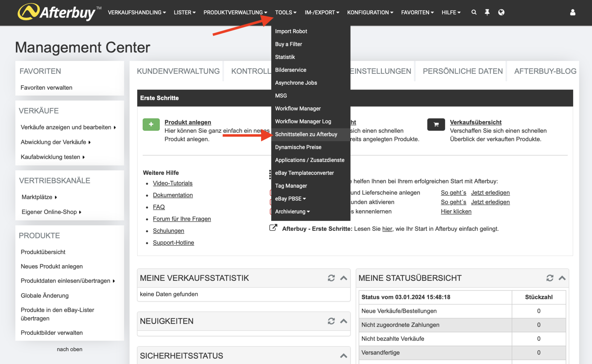Click the shopping cart Verkaufsübersicht icon

click(436, 125)
